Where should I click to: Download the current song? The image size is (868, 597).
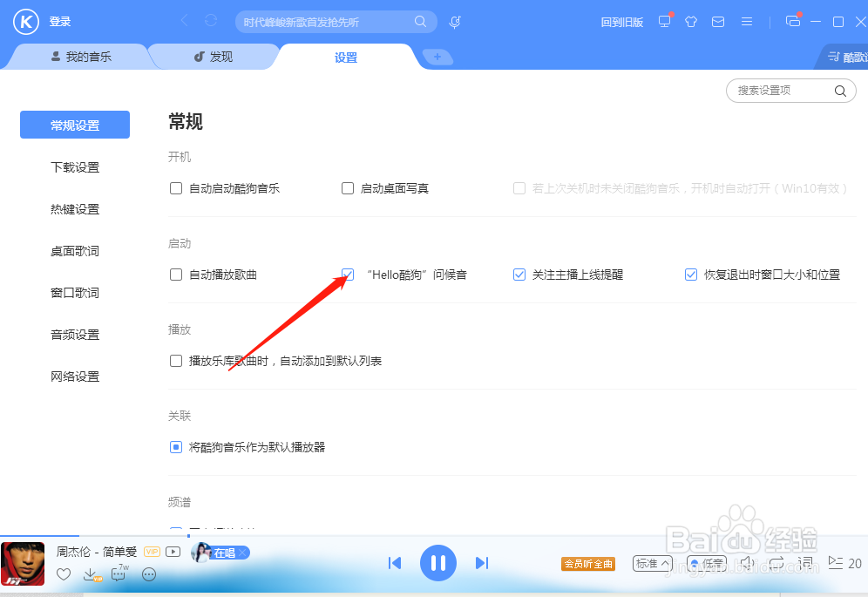(92, 575)
